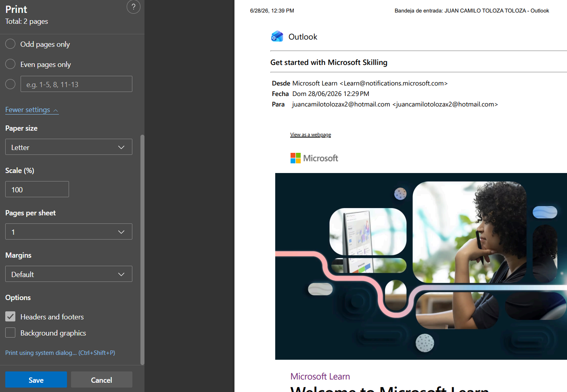Click the print settings panel scrollbar
The height and width of the screenshot is (392, 567).
pos(142,250)
